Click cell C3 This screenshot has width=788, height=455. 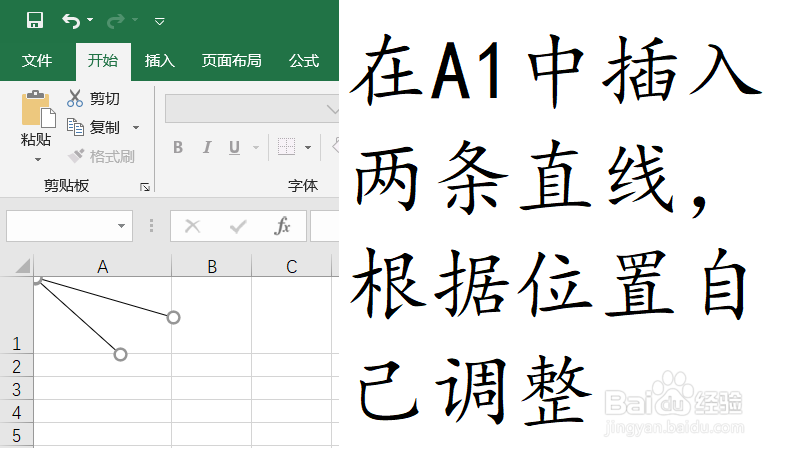[291, 389]
